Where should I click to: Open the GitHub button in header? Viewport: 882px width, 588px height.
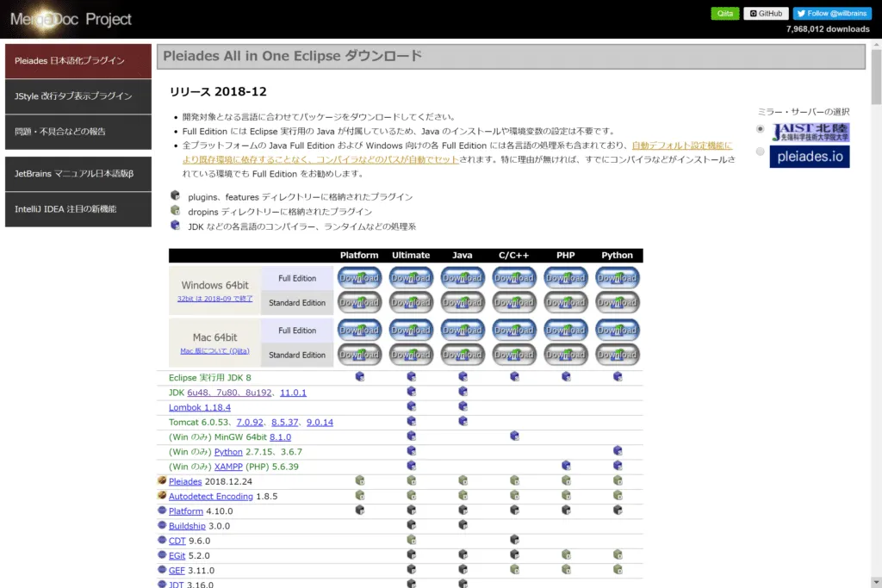click(766, 14)
